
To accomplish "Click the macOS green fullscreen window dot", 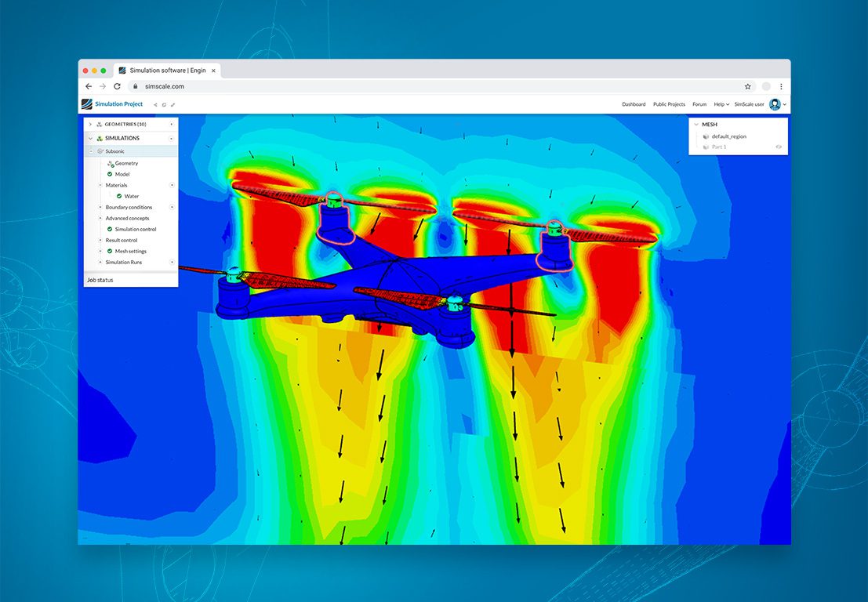I will (104, 71).
